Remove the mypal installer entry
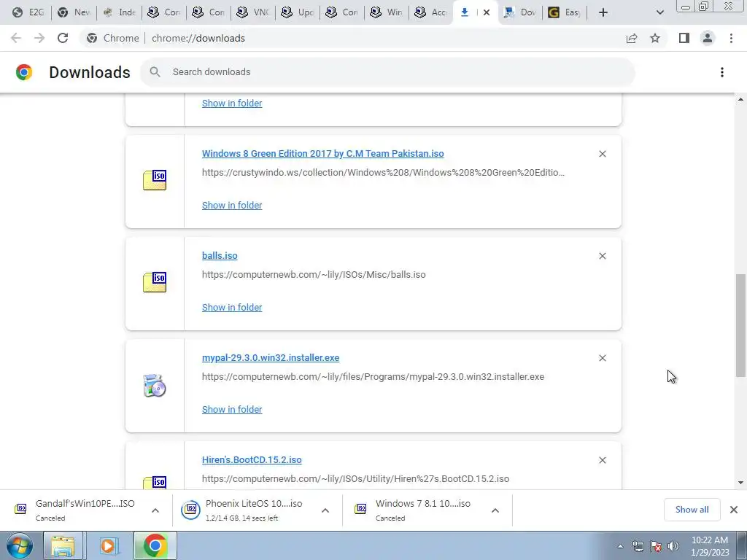 (602, 358)
